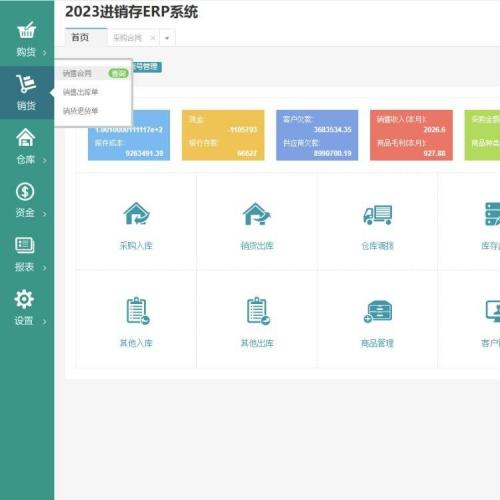Click the 其他出库 clipboard icon
The height and width of the screenshot is (500, 500).
pyautogui.click(x=258, y=311)
